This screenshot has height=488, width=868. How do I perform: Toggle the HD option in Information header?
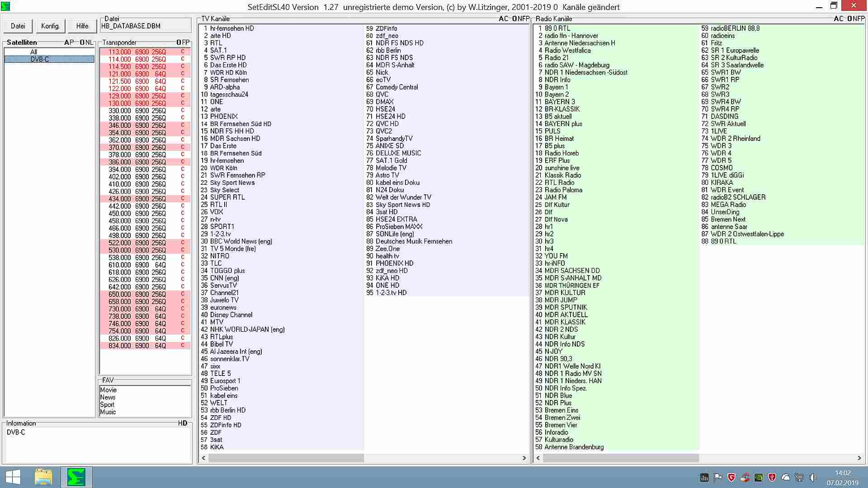tap(182, 423)
